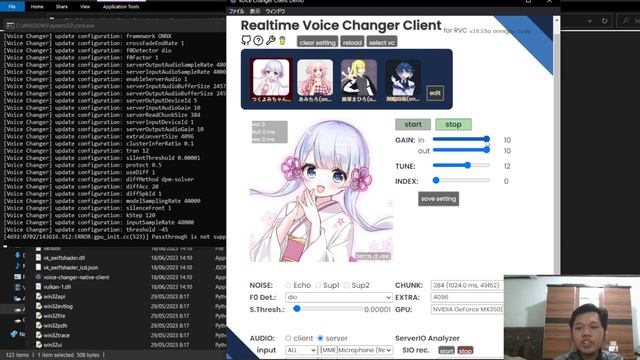Open the ウィンドウ menu in Voice Changer
The image size is (640, 360).
pos(275,11)
